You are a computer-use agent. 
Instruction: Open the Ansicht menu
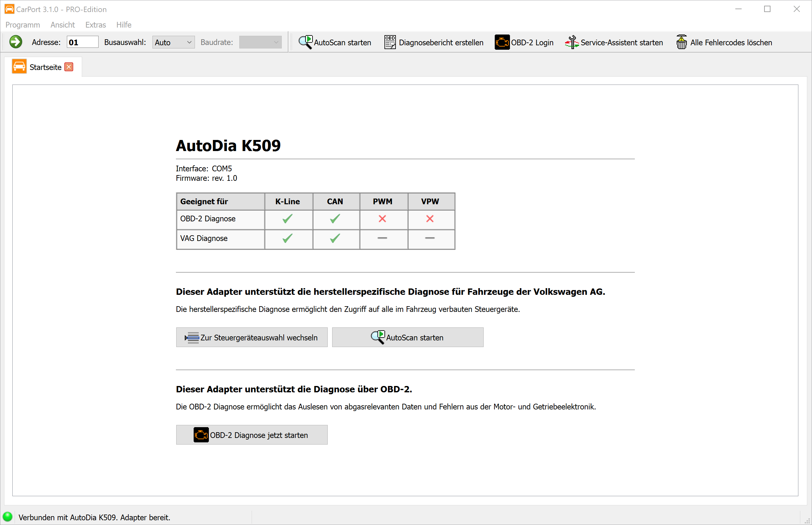point(62,25)
